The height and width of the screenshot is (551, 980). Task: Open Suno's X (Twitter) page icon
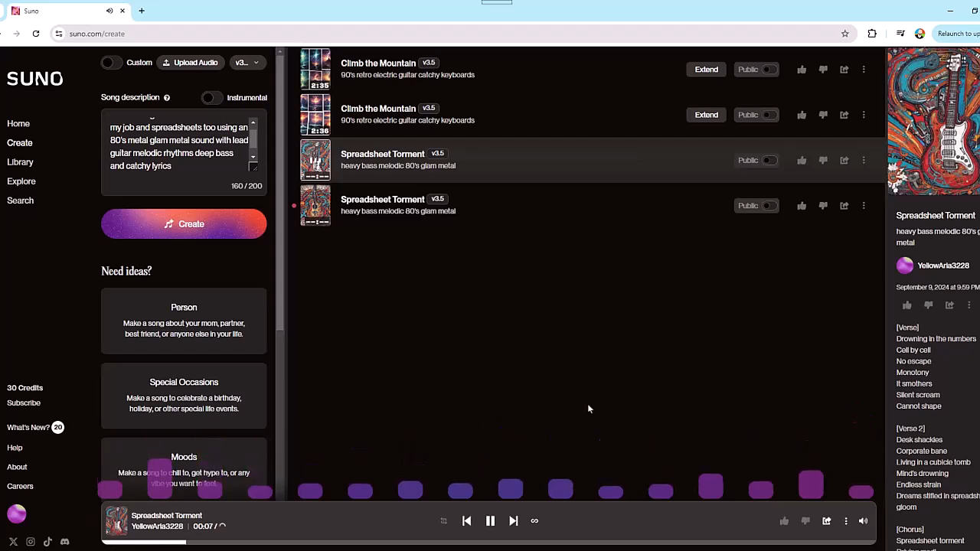click(13, 542)
